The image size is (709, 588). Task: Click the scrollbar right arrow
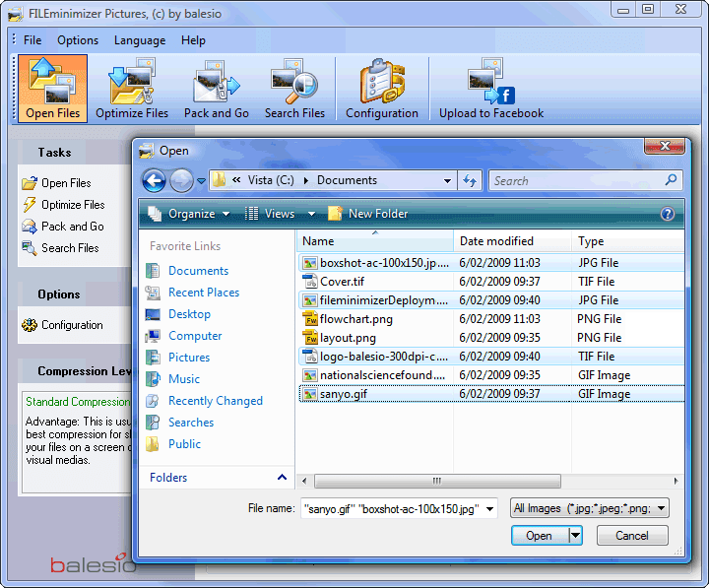[x=676, y=481]
